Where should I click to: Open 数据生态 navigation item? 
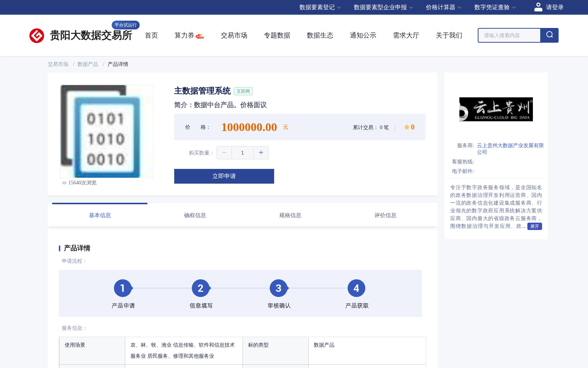coord(320,35)
